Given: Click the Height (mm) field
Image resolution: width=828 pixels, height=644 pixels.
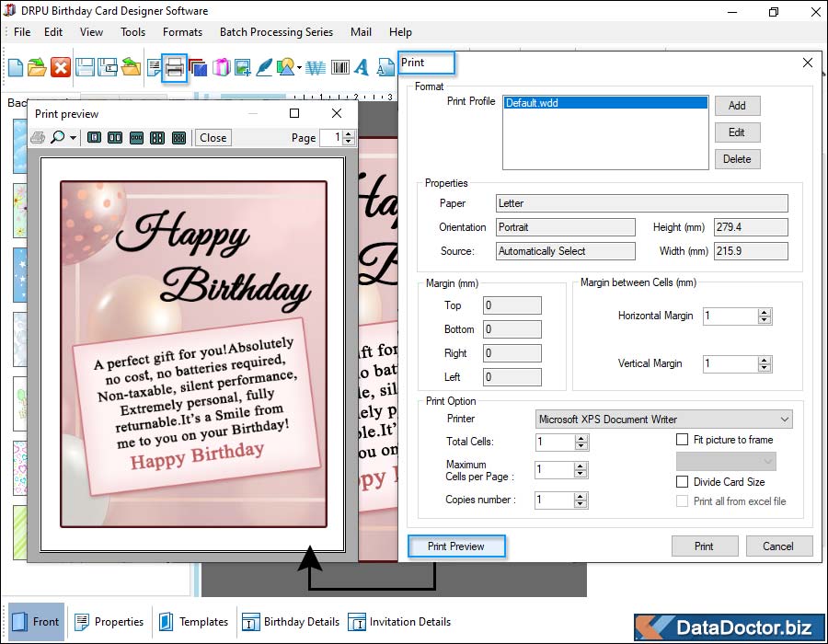Looking at the screenshot, I should 751,227.
